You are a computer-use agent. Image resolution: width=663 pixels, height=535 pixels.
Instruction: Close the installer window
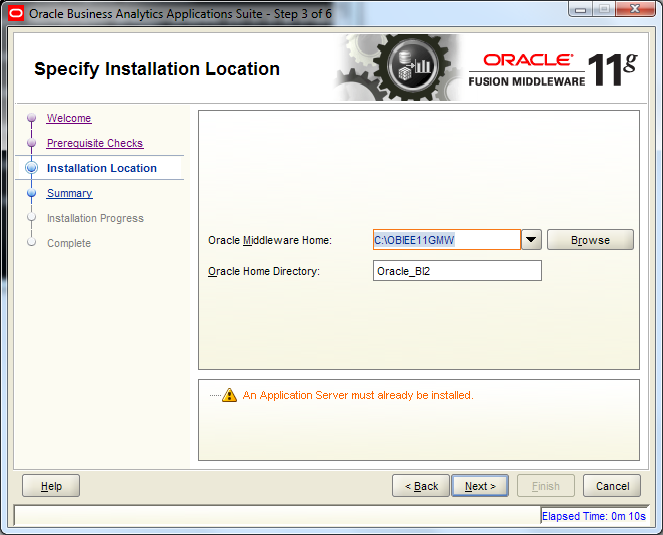pos(635,9)
